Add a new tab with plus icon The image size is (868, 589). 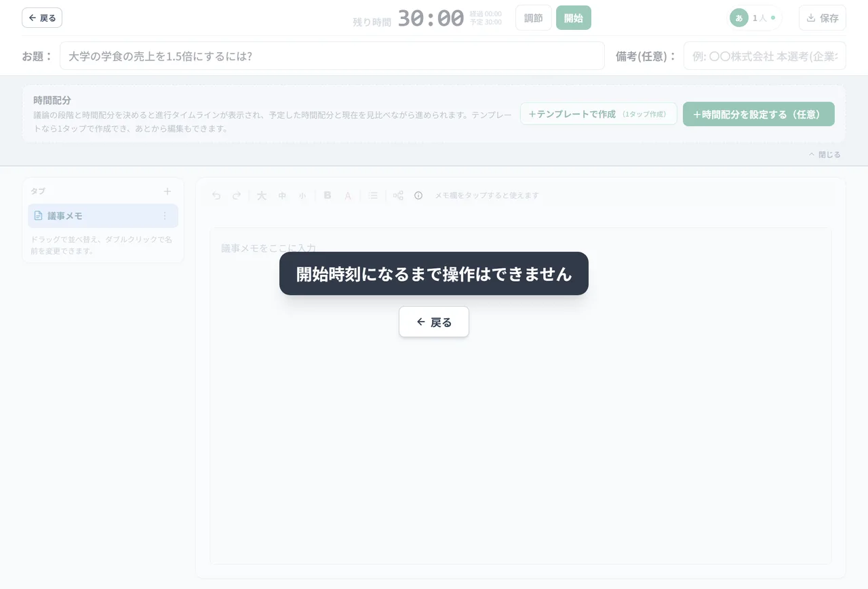167,191
